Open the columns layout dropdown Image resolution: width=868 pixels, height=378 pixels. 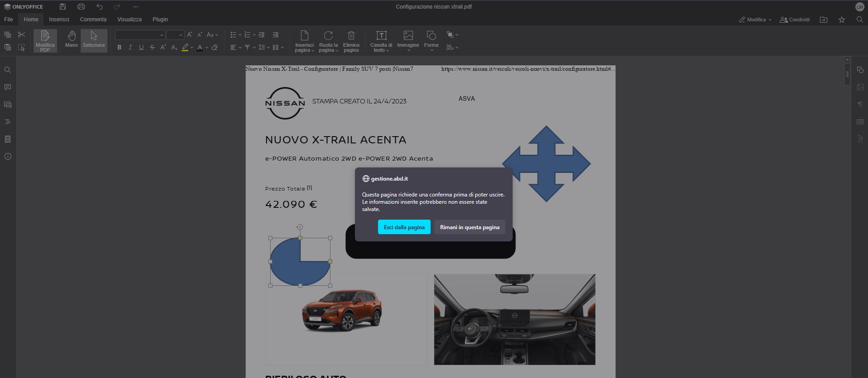(278, 47)
